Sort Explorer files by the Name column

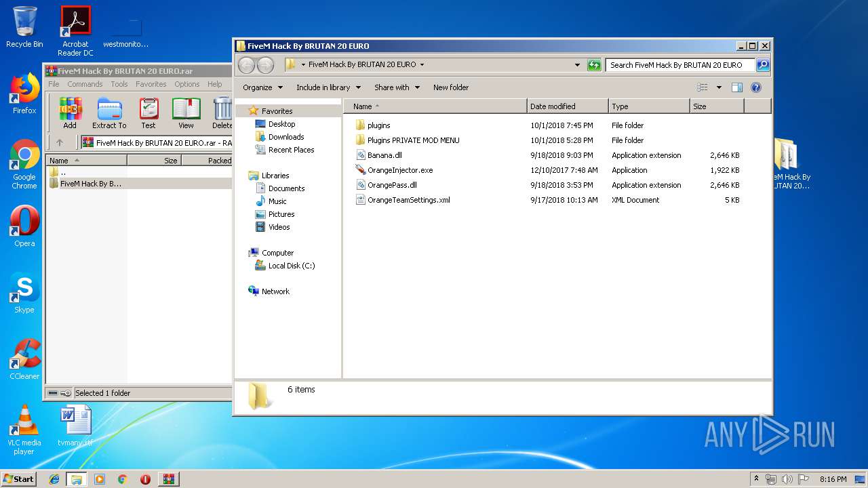click(435, 106)
